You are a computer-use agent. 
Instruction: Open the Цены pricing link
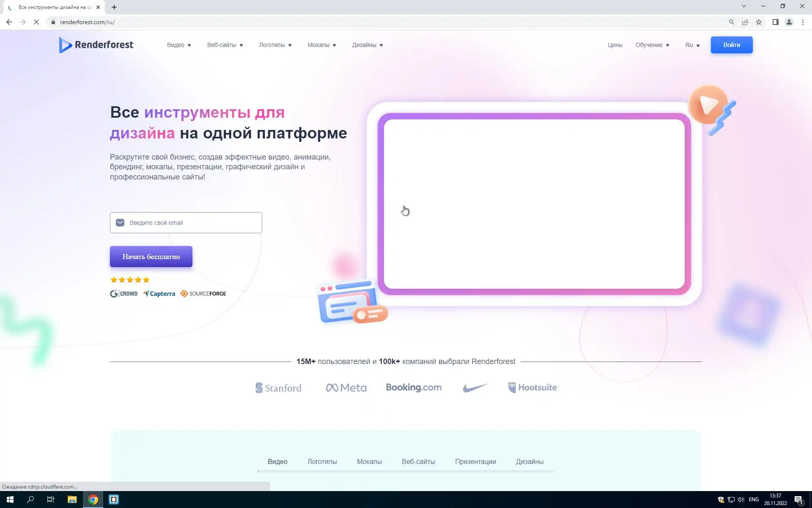tap(615, 45)
